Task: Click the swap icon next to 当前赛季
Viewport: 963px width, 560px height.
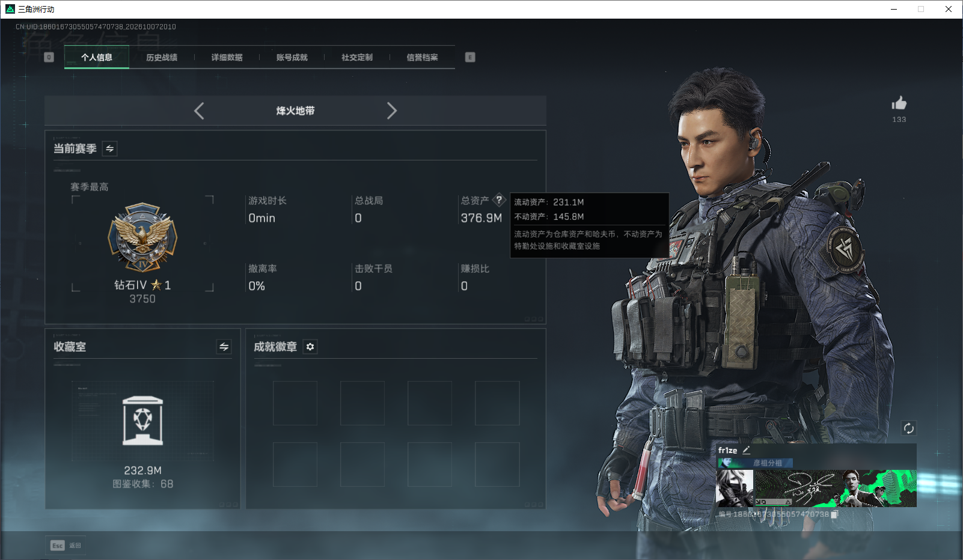Action: [x=110, y=148]
